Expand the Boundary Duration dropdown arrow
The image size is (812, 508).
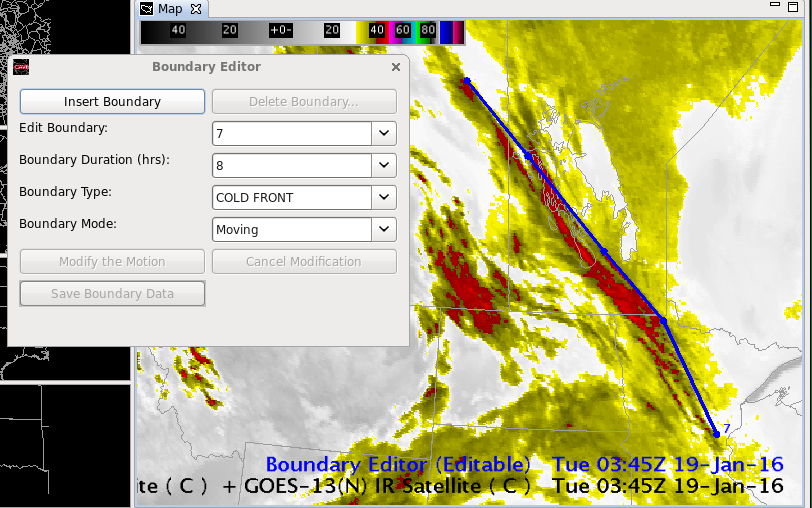click(384, 166)
